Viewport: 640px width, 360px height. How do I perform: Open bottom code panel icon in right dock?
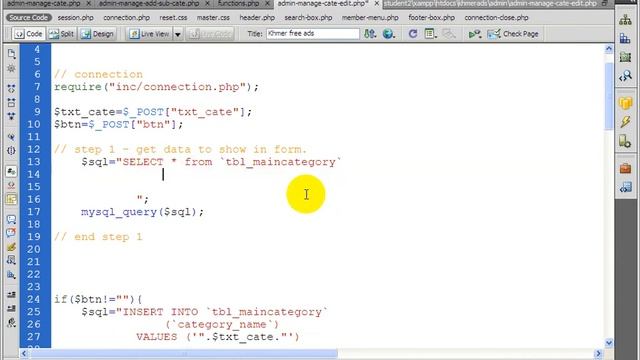pyautogui.click(x=625, y=187)
